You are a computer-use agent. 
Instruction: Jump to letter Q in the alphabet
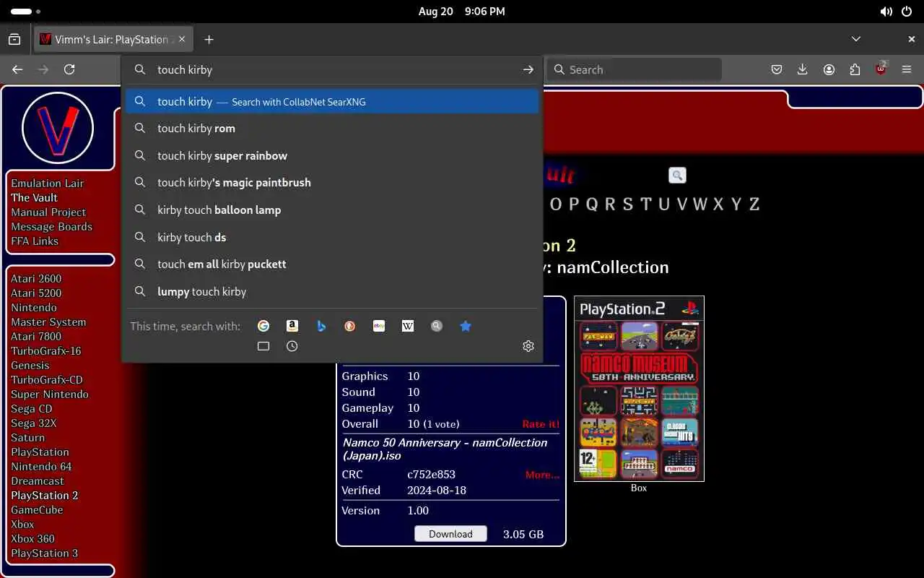pos(592,204)
